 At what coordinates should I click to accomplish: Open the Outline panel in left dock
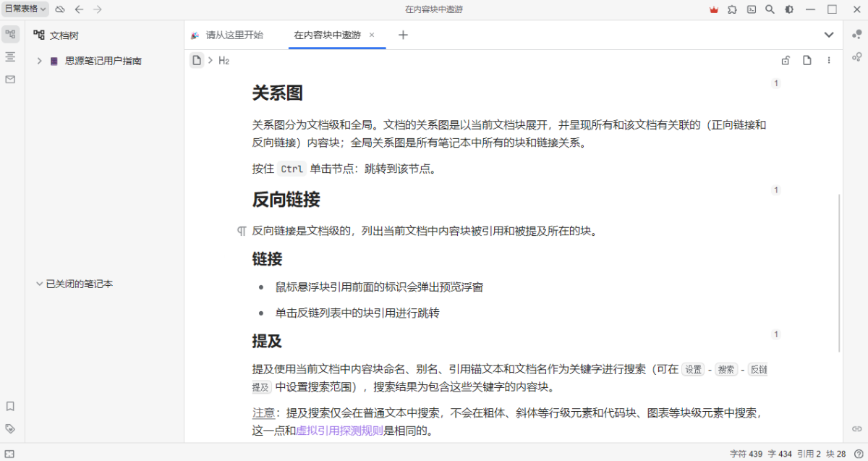tap(10, 56)
